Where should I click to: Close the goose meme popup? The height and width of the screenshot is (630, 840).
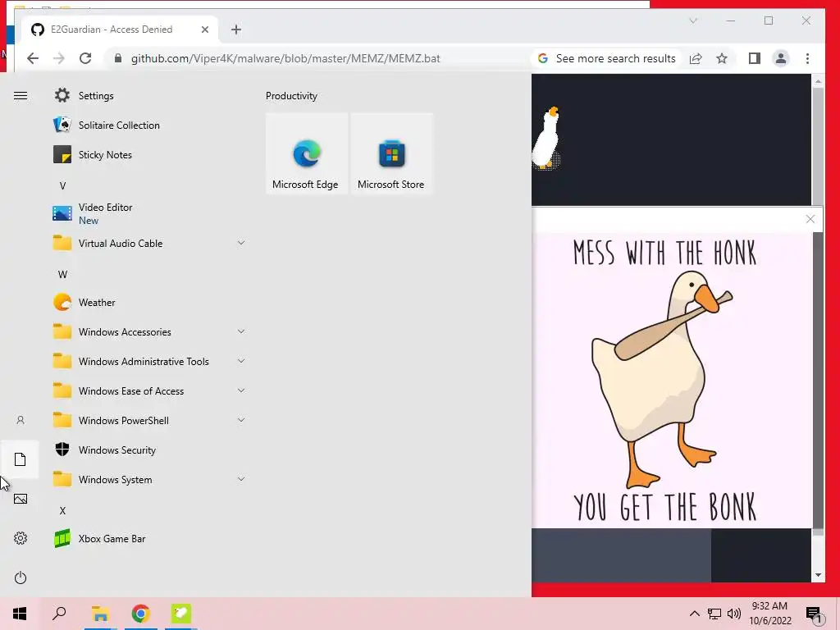(810, 219)
